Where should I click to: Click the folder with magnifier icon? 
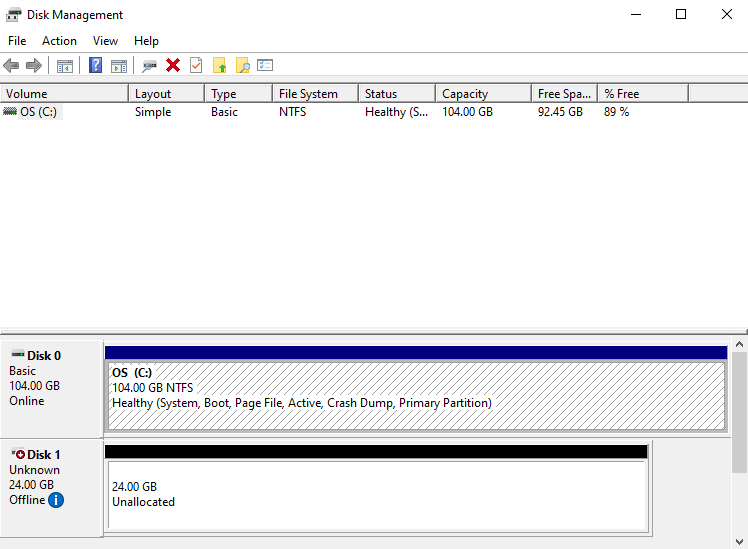pyautogui.click(x=242, y=66)
